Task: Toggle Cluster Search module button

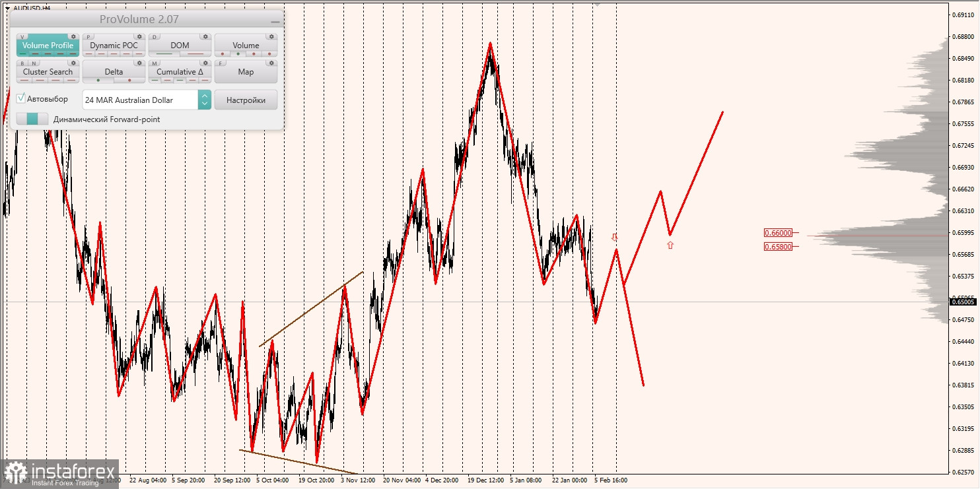Action: click(x=48, y=72)
